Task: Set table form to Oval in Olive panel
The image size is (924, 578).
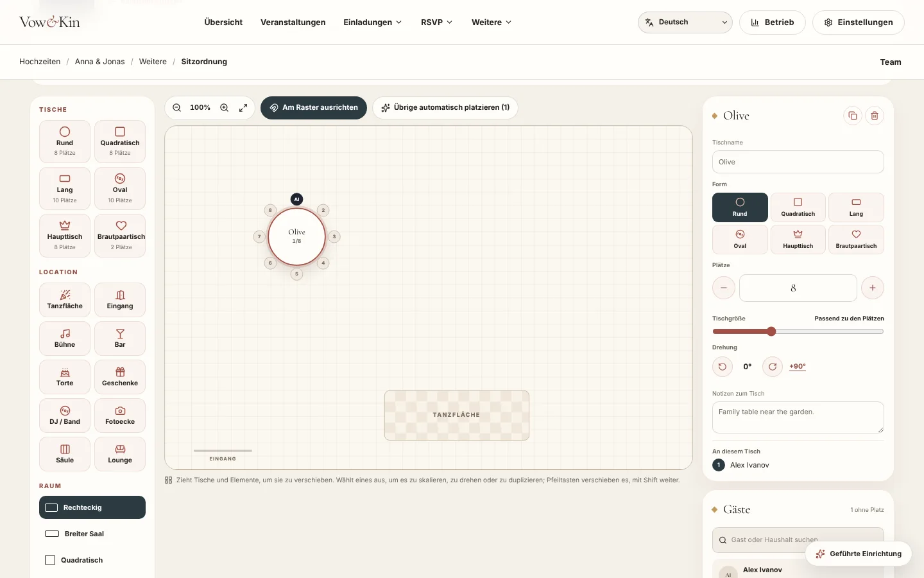Action: click(740, 240)
